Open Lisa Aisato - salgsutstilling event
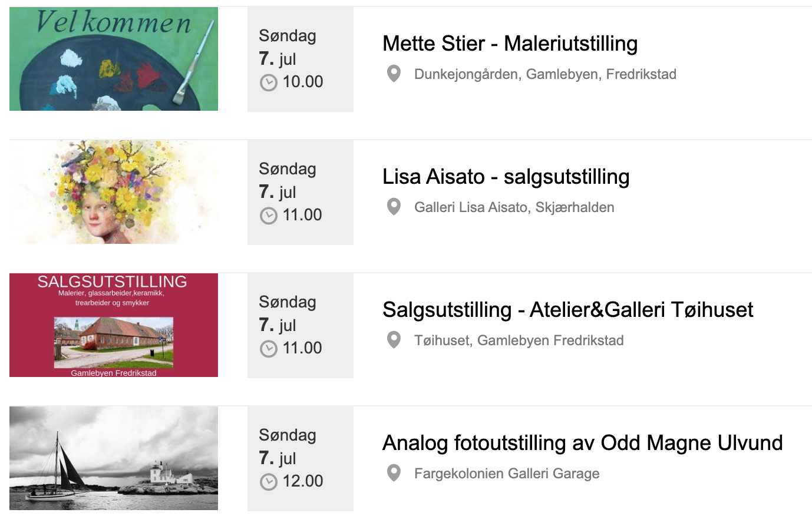812x516 pixels. pos(506,177)
